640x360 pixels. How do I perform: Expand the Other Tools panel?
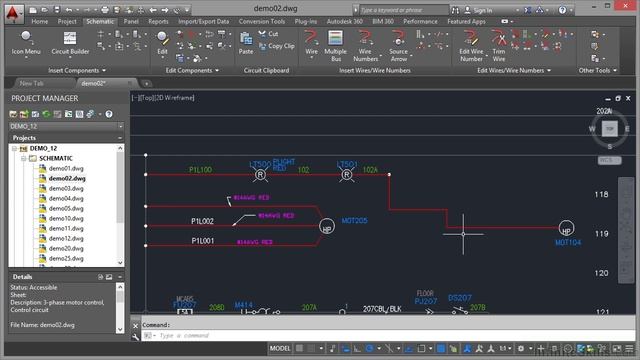pyautogui.click(x=598, y=70)
